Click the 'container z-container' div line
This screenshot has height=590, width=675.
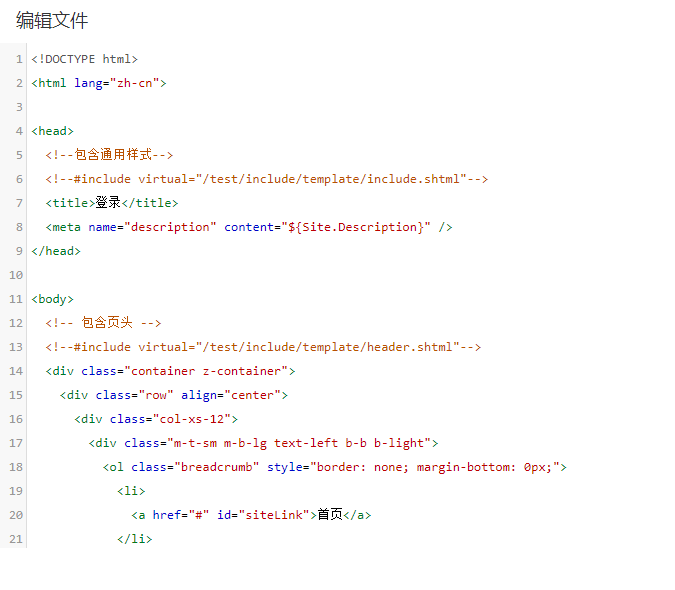coord(171,371)
